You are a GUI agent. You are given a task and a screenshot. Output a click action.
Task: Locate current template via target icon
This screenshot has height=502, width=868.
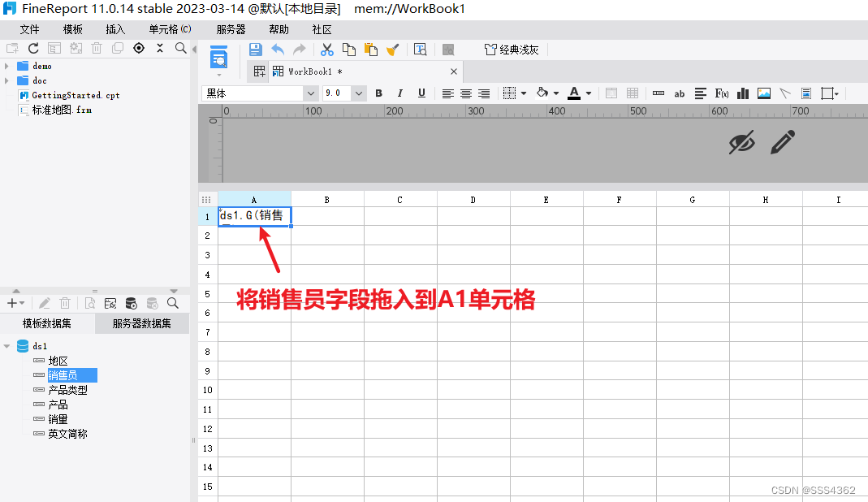(x=139, y=48)
